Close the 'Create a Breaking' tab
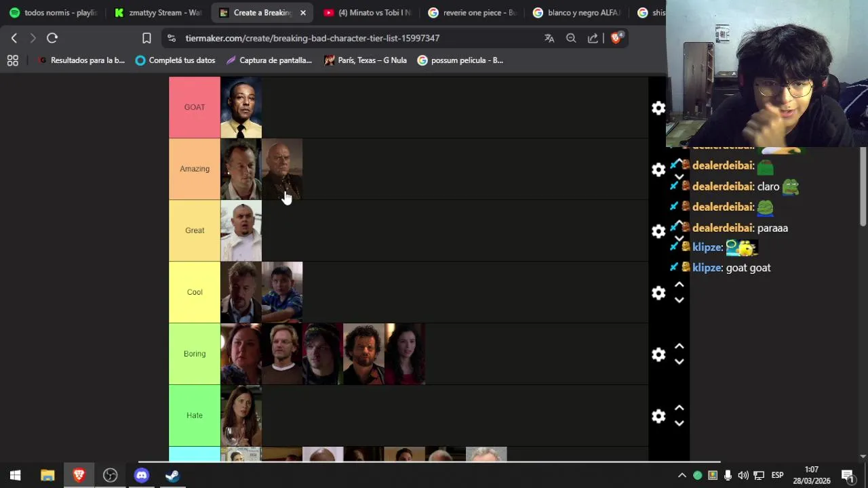Image resolution: width=868 pixels, height=488 pixels. tap(303, 12)
